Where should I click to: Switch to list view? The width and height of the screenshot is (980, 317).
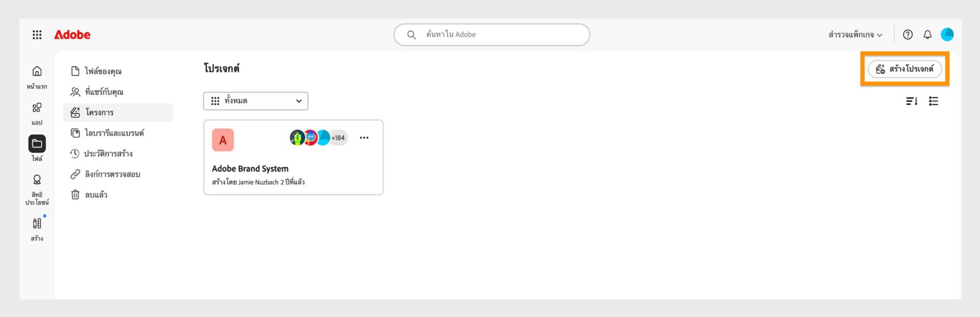click(x=934, y=101)
